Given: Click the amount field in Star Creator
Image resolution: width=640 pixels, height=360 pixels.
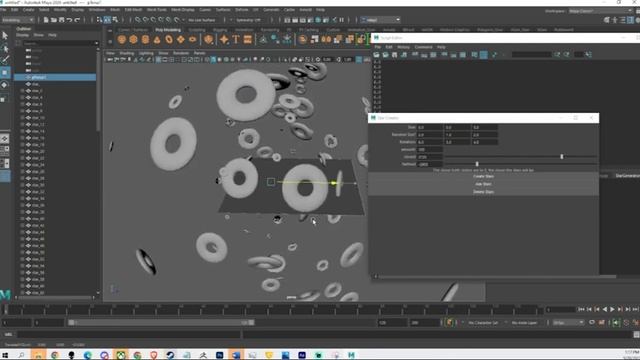Looking at the screenshot, I should click(429, 149).
